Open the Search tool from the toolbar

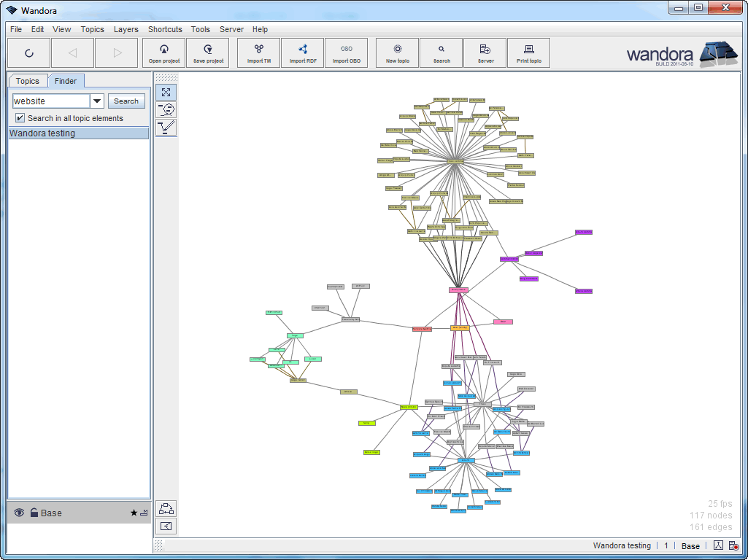coord(441,52)
